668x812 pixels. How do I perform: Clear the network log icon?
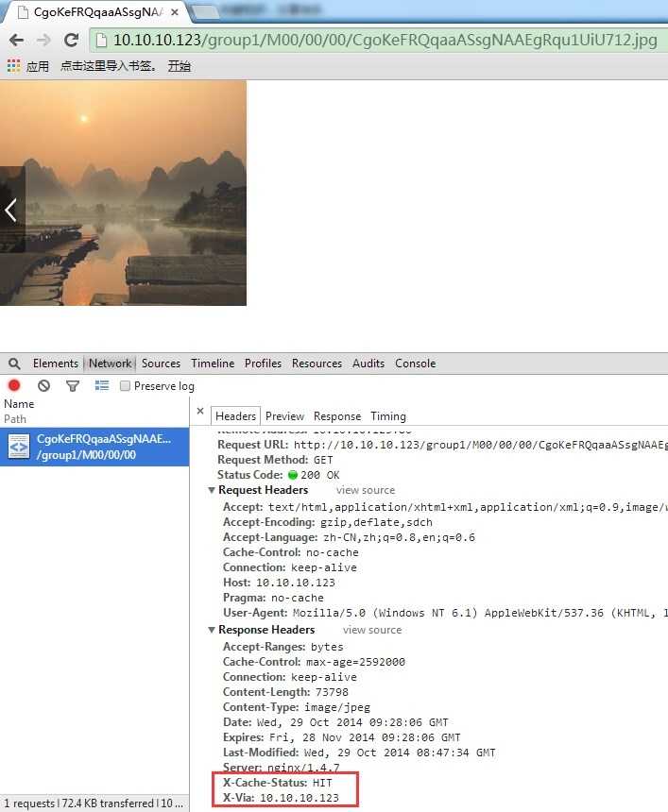[43, 385]
